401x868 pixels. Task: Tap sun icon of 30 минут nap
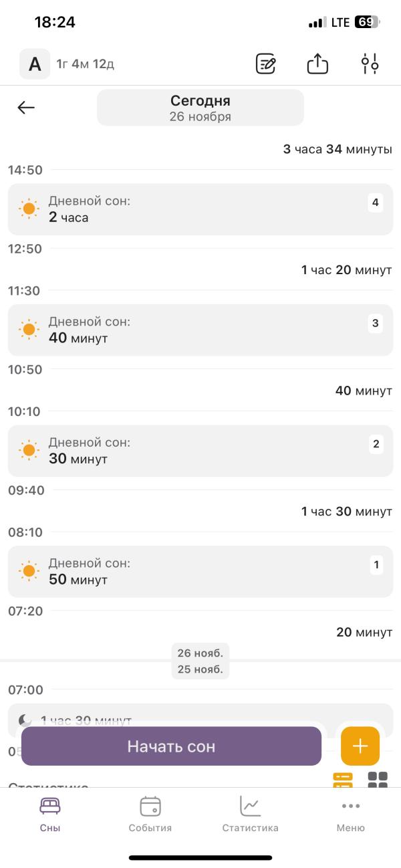coord(29,451)
